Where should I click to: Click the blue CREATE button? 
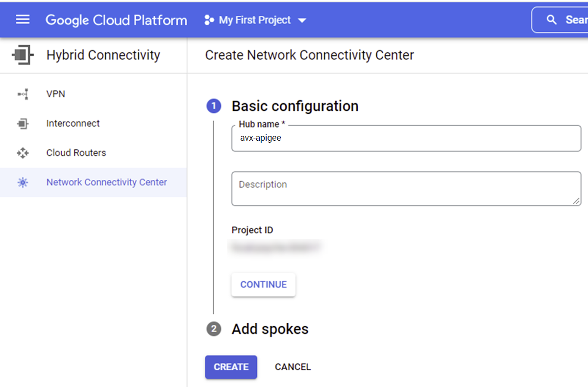tap(231, 367)
